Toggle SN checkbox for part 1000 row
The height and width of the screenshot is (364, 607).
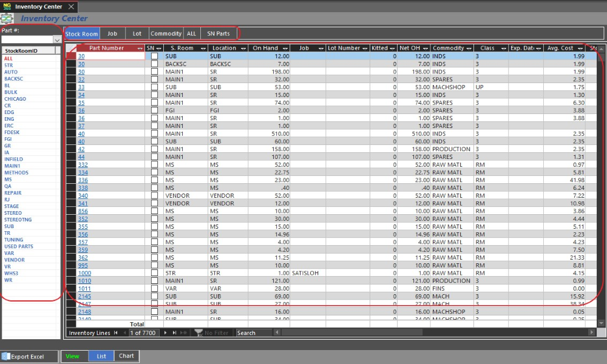pyautogui.click(x=154, y=273)
